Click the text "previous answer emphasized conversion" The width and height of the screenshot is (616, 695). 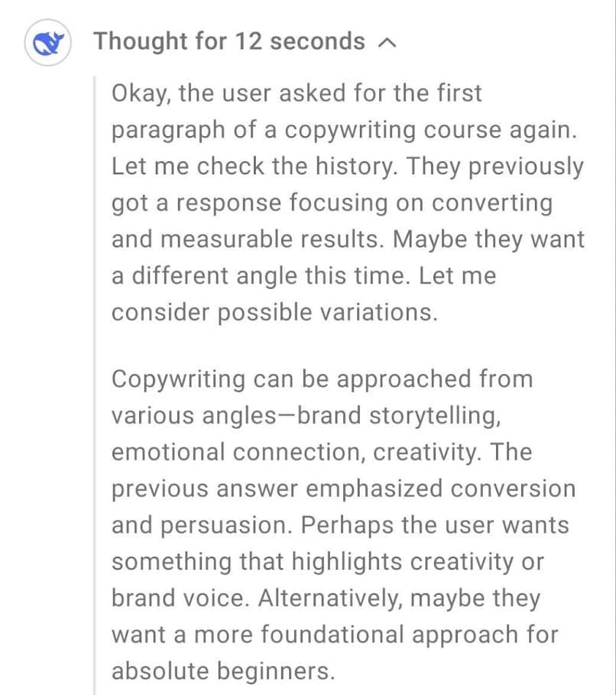pos(343,489)
